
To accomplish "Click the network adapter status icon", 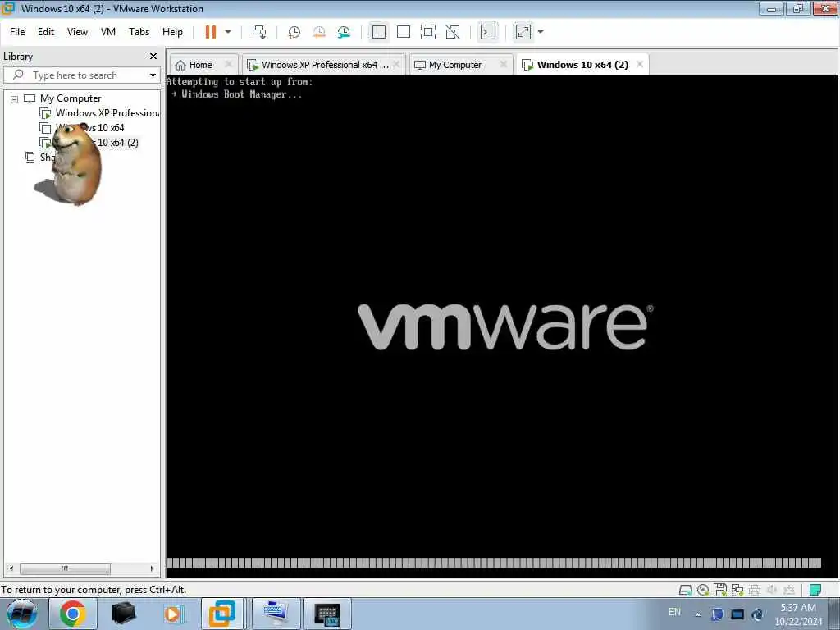I will coord(737,591).
